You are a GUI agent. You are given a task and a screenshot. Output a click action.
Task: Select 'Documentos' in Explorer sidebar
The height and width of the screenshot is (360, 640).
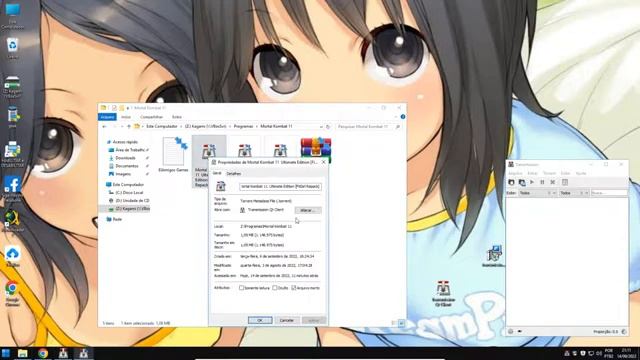coord(126,166)
